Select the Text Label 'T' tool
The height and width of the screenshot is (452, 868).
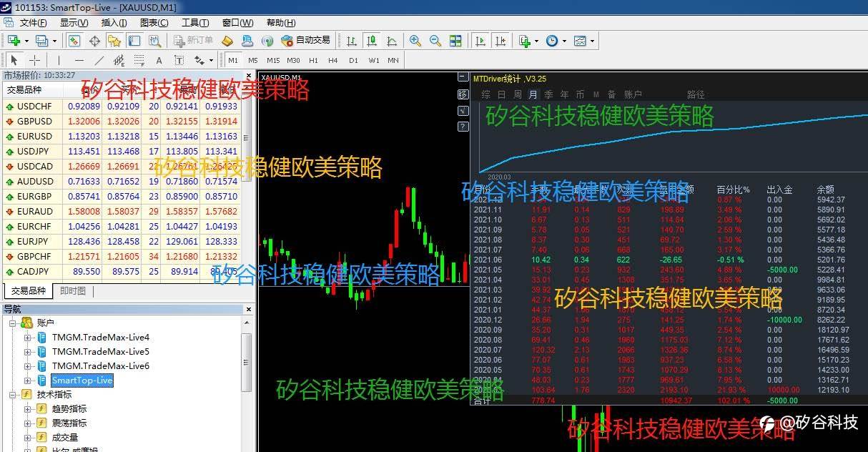179,60
